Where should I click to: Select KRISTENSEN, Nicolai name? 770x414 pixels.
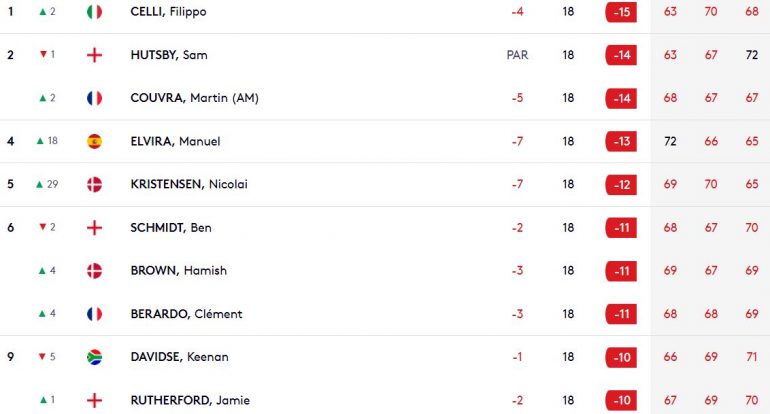[189, 184]
